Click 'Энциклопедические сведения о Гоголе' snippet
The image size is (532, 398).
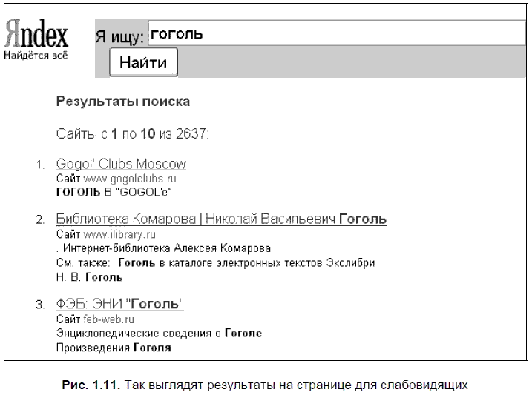(x=159, y=334)
